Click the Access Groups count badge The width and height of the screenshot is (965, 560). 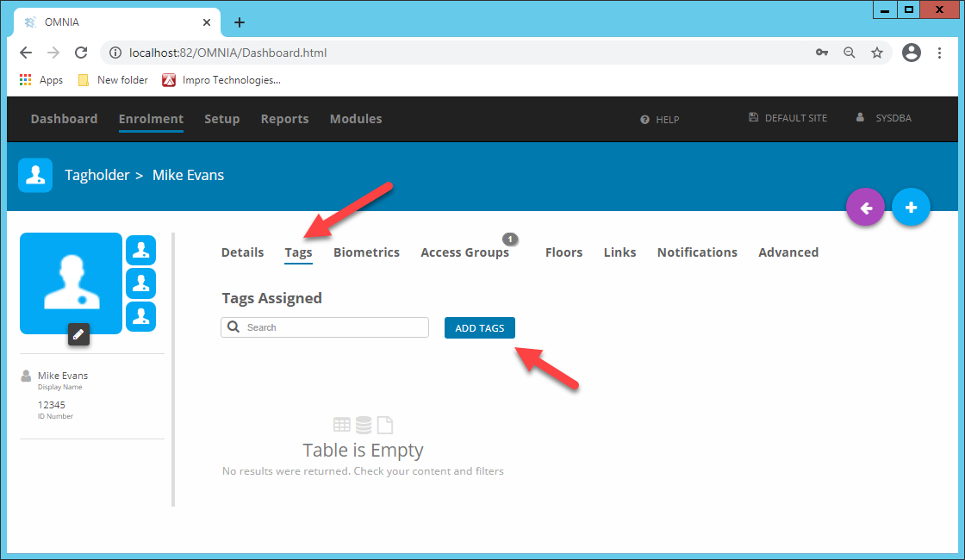(510, 240)
